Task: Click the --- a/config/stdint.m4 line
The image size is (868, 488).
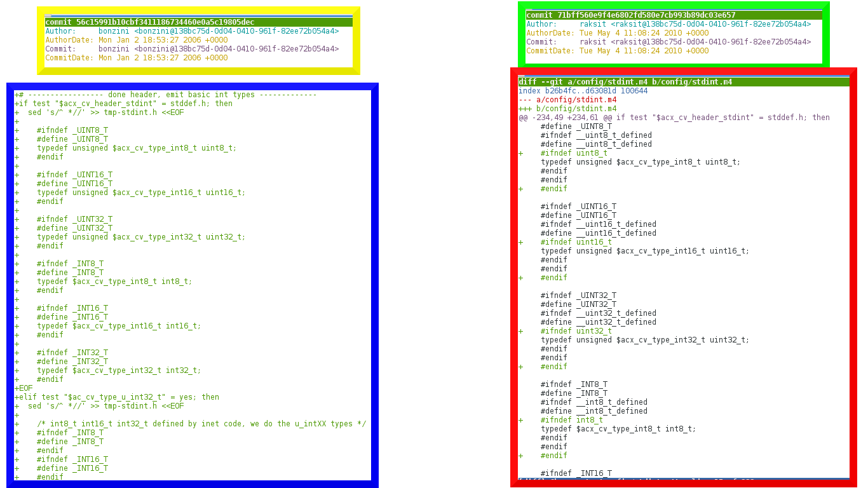Action: [x=567, y=100]
